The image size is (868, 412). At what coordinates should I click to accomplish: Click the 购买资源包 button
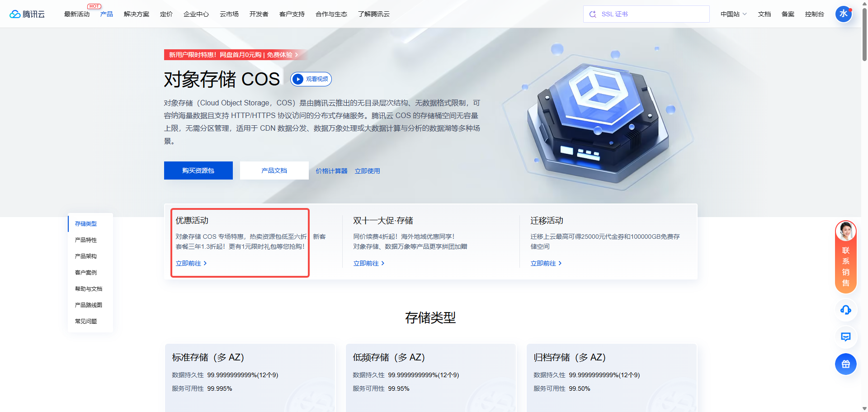click(198, 170)
